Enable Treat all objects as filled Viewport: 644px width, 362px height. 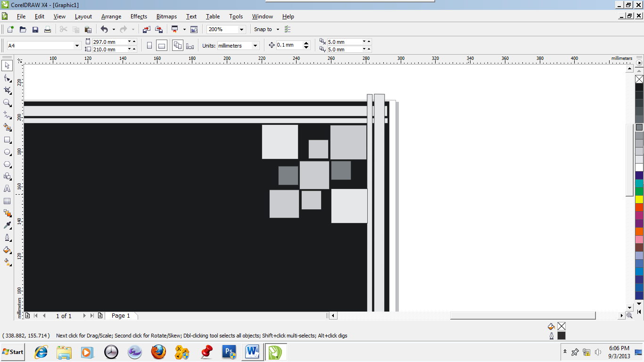coord(178,45)
